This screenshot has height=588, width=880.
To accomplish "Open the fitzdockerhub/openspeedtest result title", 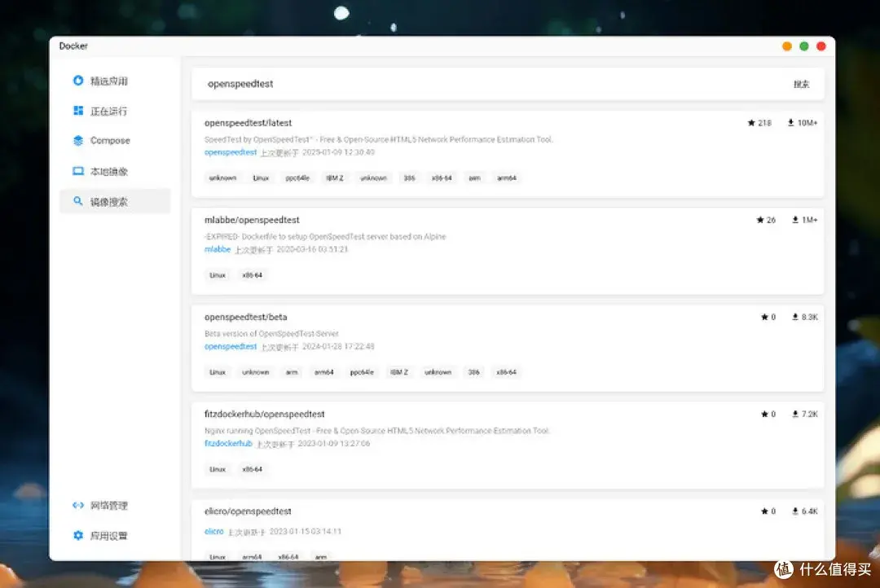I will pyautogui.click(x=264, y=414).
